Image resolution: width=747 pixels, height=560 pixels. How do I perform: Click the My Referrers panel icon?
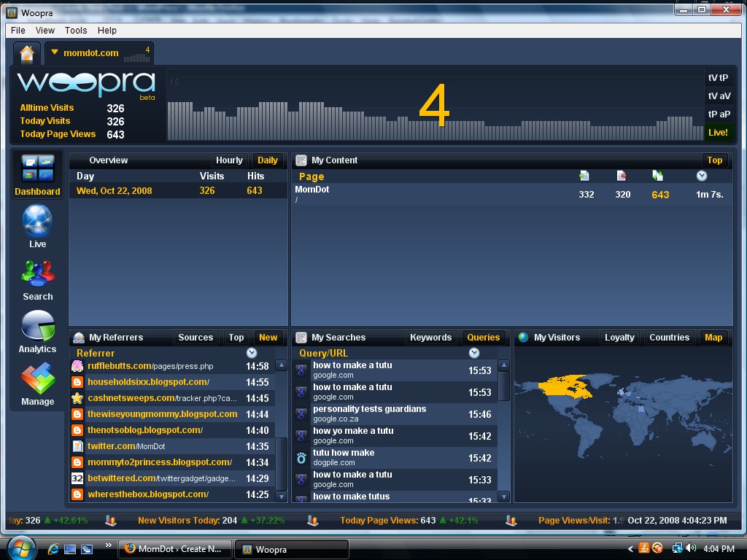[x=79, y=338]
